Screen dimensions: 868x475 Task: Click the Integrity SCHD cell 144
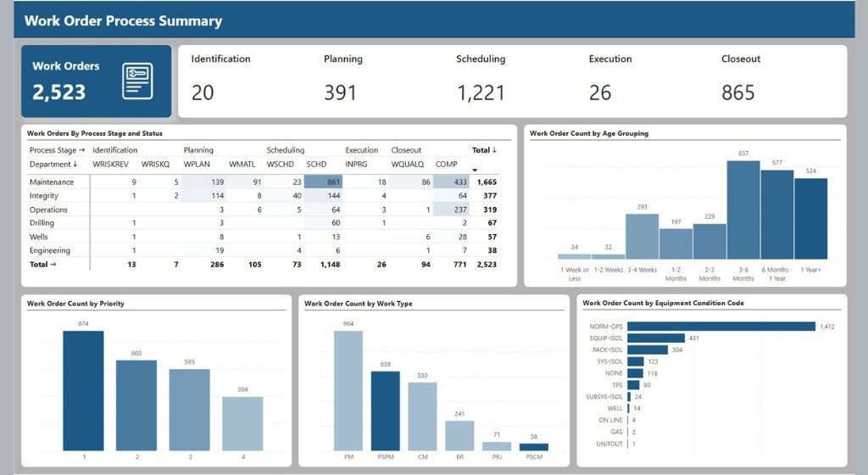(323, 196)
